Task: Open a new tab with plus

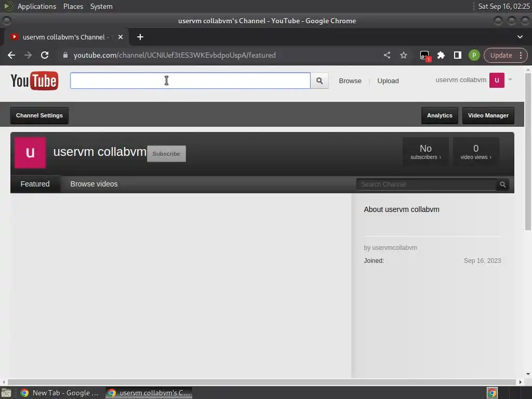Action: [x=140, y=37]
